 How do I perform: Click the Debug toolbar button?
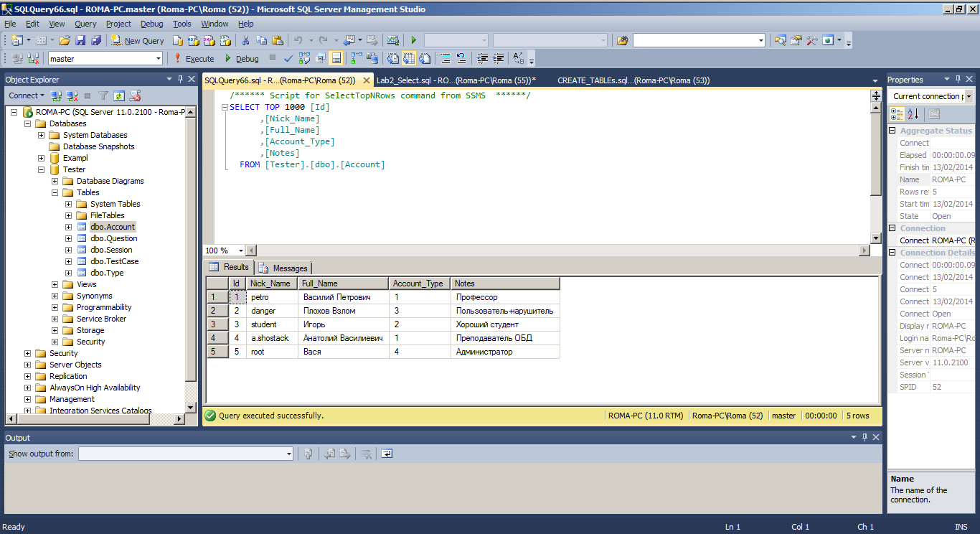click(x=242, y=59)
